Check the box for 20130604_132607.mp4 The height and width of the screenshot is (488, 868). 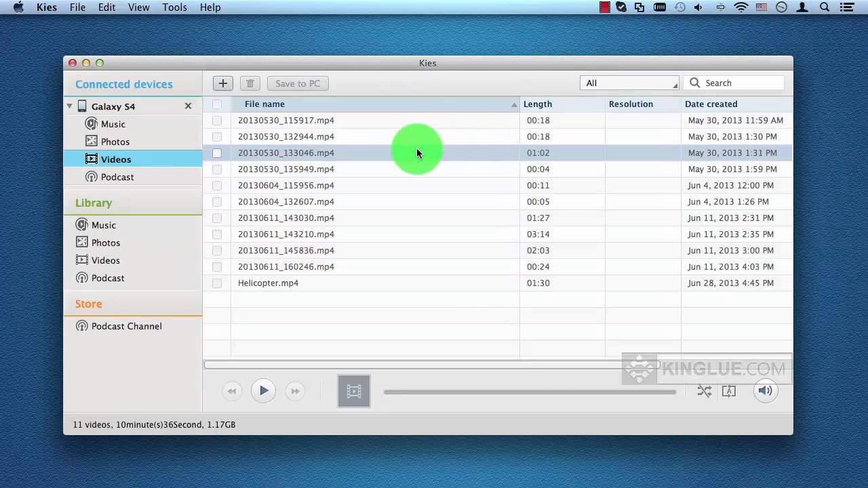[x=217, y=202]
